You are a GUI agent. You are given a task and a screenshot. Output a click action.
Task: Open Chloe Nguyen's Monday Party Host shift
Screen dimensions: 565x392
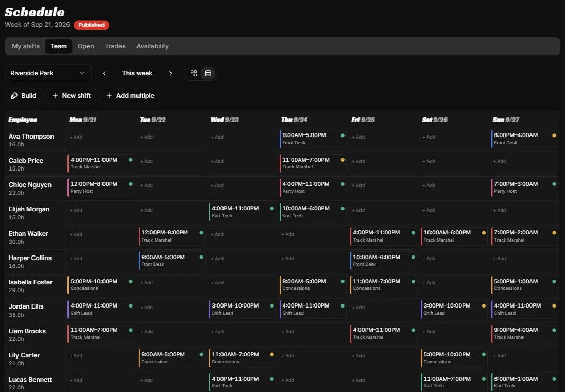[x=101, y=188]
